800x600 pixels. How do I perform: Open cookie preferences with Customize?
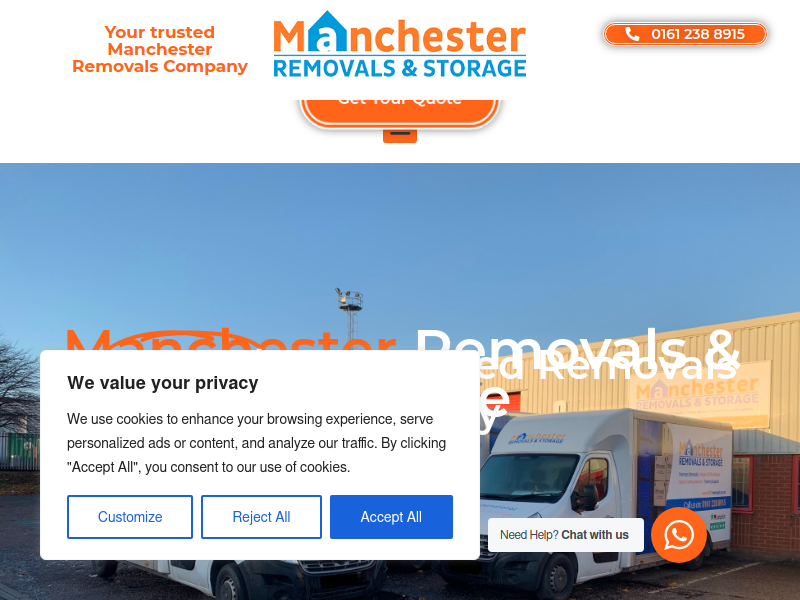[130, 517]
